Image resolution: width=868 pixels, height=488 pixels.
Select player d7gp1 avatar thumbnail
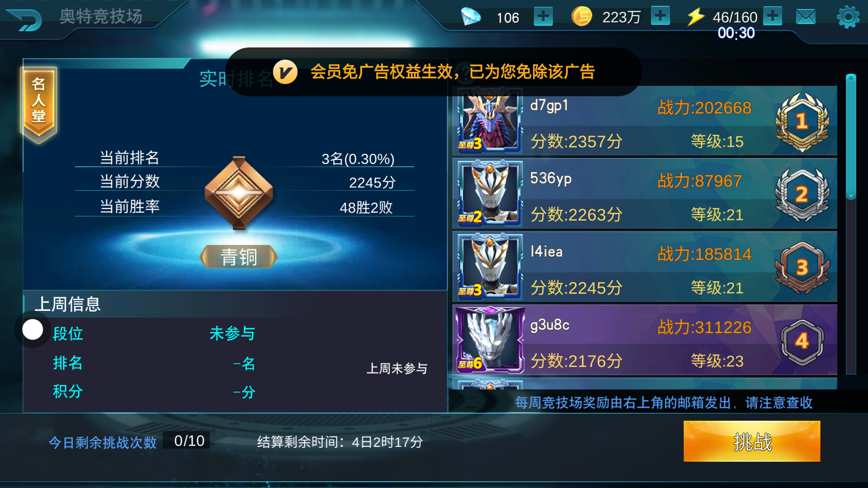point(490,120)
